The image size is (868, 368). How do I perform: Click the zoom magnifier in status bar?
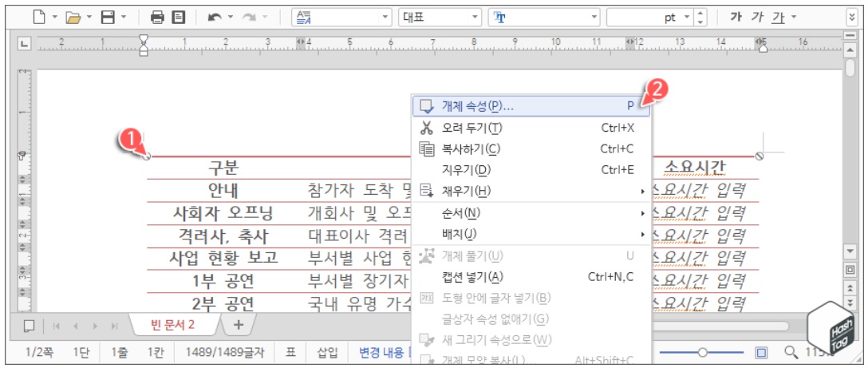click(x=791, y=352)
